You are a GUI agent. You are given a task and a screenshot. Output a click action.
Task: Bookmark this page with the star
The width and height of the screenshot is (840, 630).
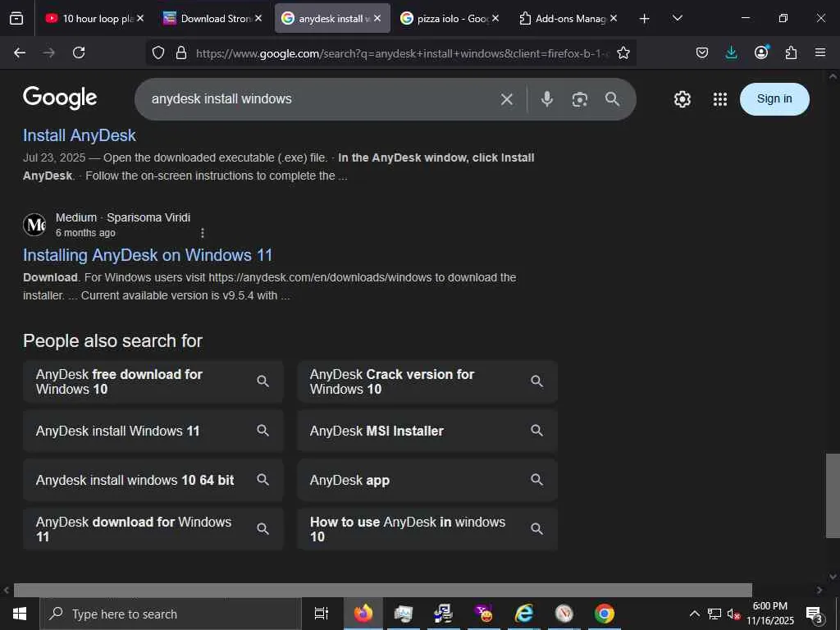(623, 52)
